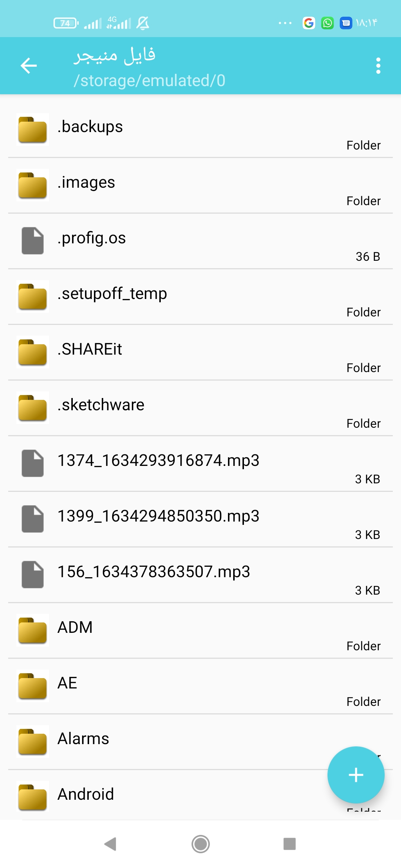This screenshot has width=401, height=868.
Task: Tap the .backups folder icon
Action: click(33, 129)
